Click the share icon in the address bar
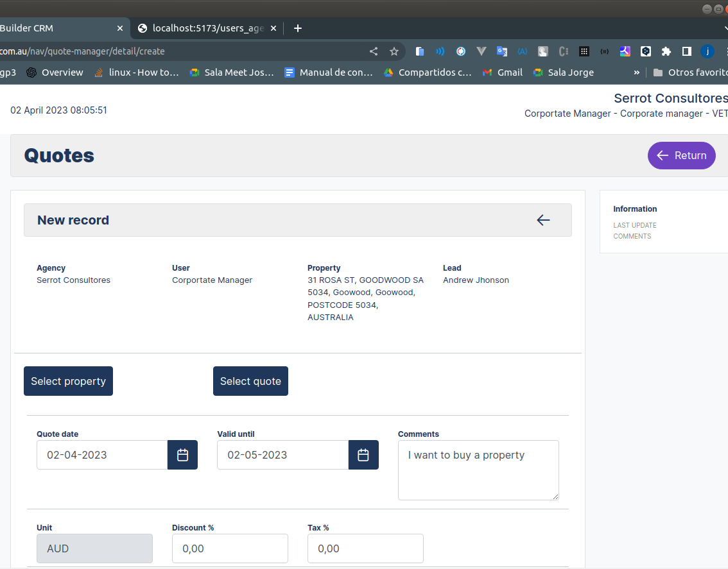Image resolution: width=728 pixels, height=569 pixels. point(374,51)
